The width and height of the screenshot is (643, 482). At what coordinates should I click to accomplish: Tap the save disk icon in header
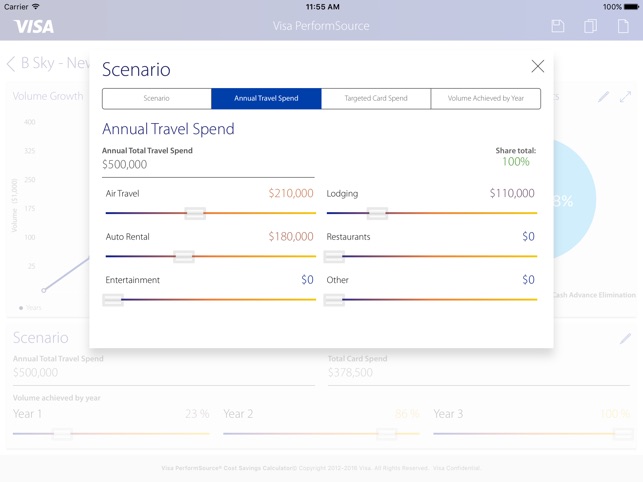click(557, 26)
